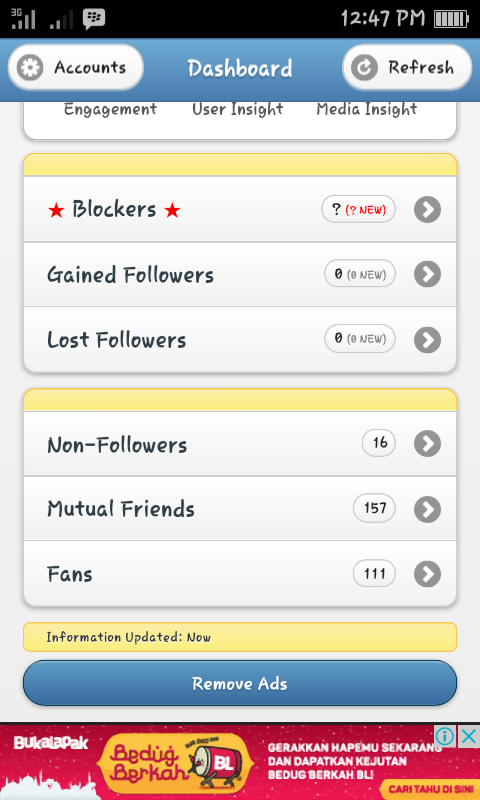Tap the Mutual Friends 157 count badge
This screenshot has width=480, height=800.
coord(374,508)
